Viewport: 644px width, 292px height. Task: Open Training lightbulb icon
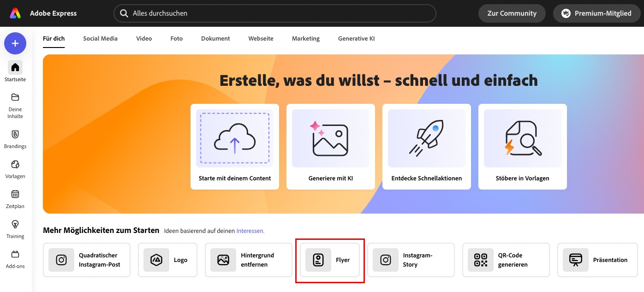15,225
